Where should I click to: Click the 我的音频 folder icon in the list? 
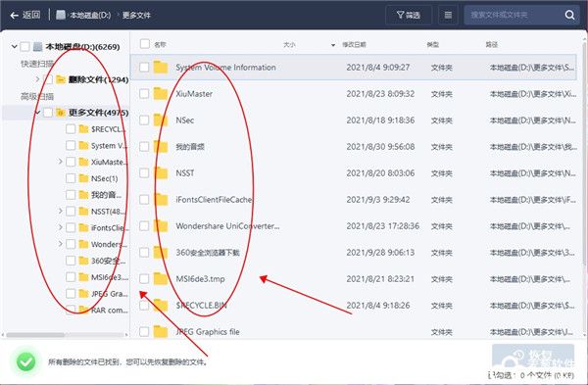click(161, 147)
